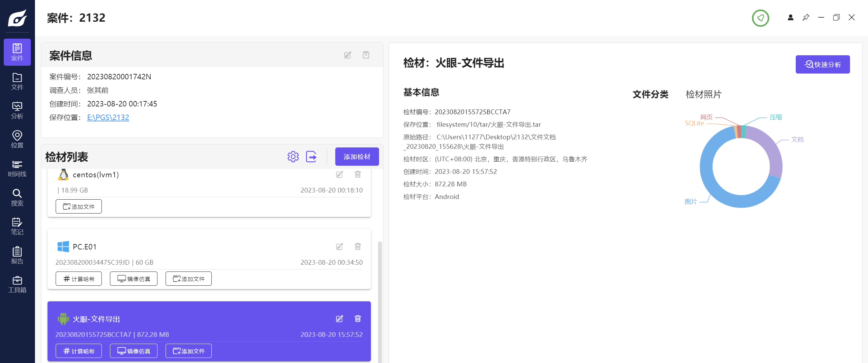Click the 872.28 MB size value in 基本信息

tap(451, 184)
